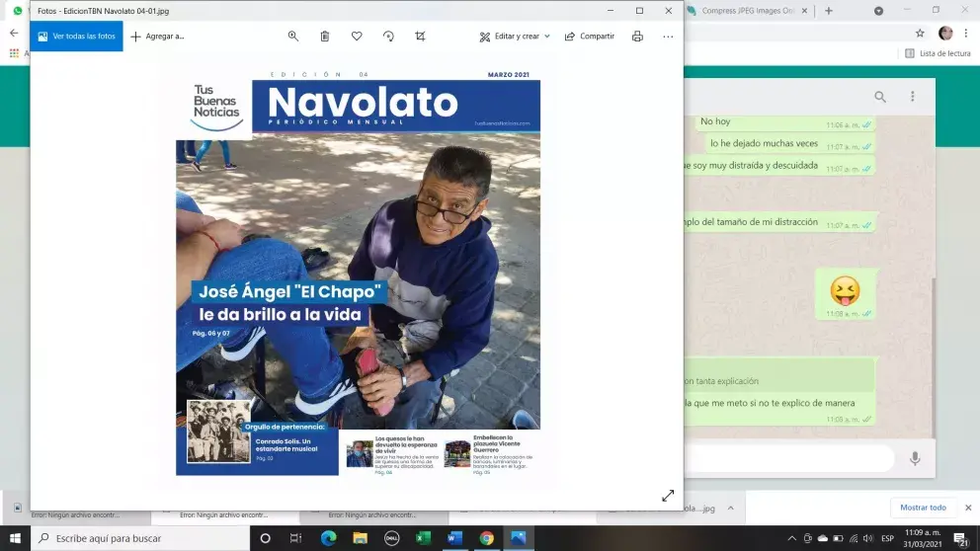Open Excel from the taskbar

pyautogui.click(x=423, y=538)
